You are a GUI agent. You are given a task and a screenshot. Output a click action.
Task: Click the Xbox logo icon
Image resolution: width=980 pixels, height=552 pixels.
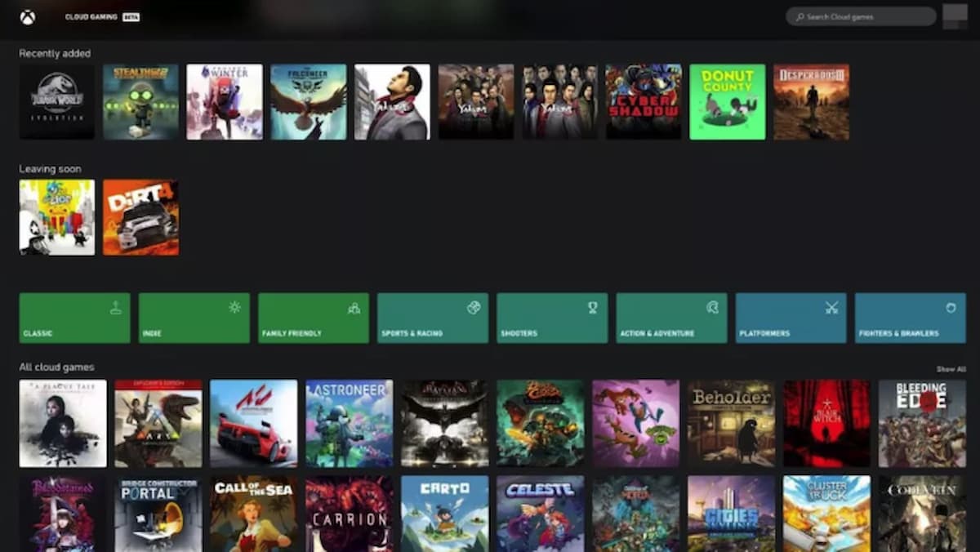coord(28,17)
